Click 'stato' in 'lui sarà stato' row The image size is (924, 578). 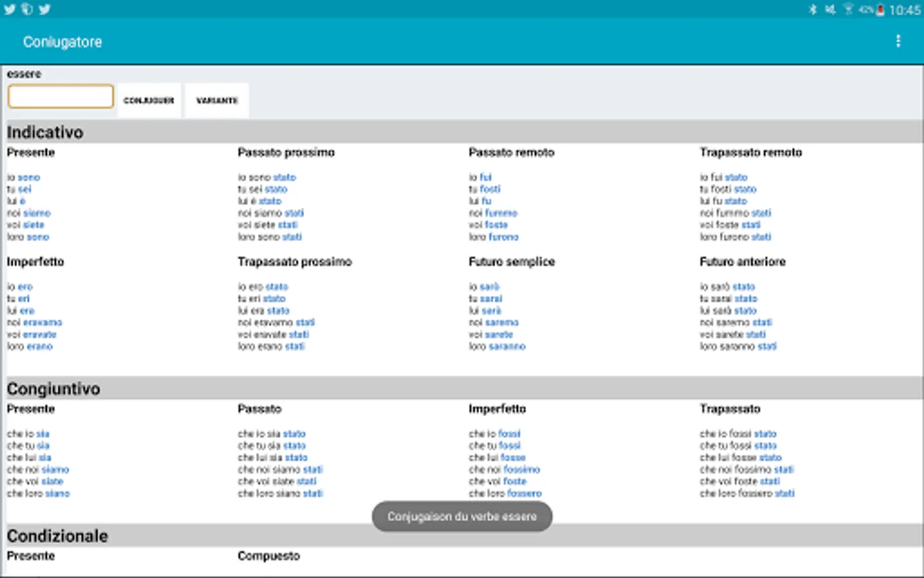pos(746,311)
